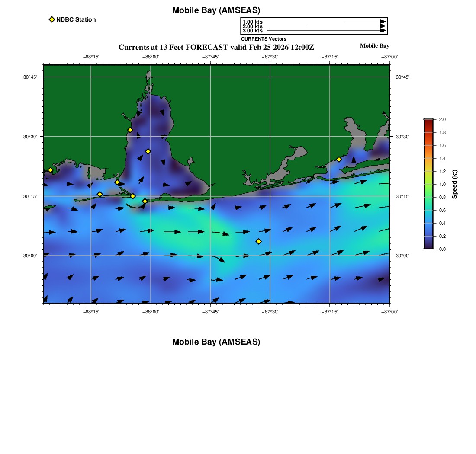Click the 30°00' latitude label on left axis
This screenshot has width=476, height=454.
pyautogui.click(x=30, y=256)
